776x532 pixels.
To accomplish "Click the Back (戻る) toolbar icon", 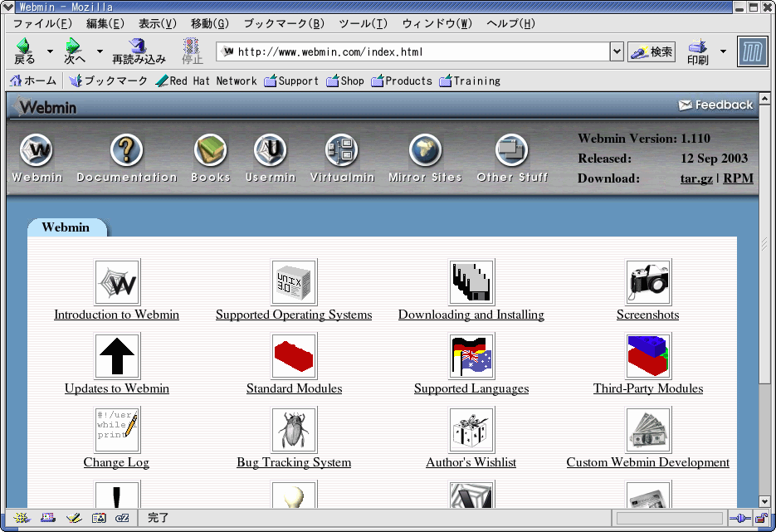I will (24, 51).
